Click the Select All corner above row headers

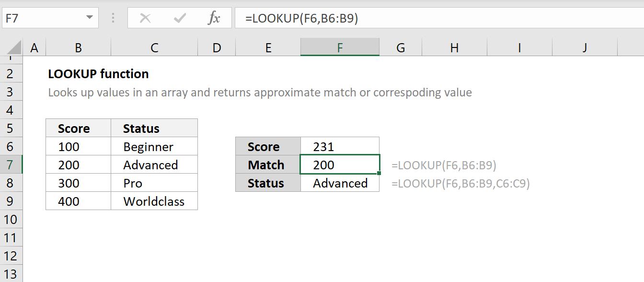[11, 47]
